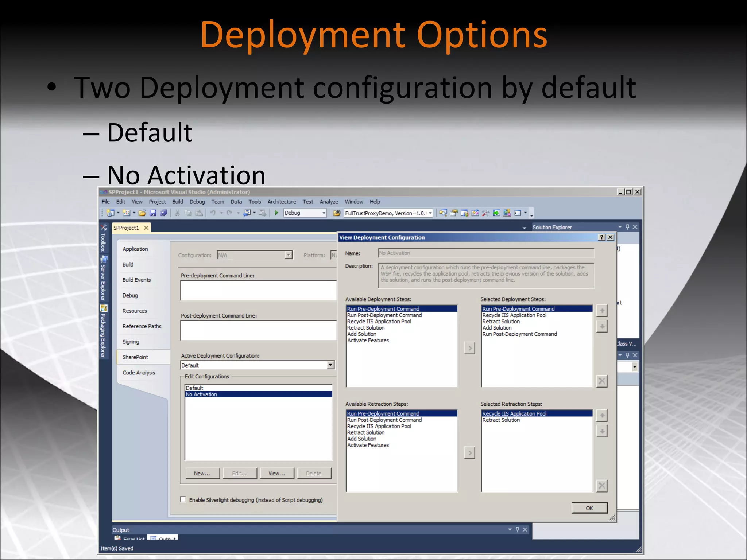Image resolution: width=747 pixels, height=560 pixels.
Task: Click the help question mark in dialog title
Action: [602, 237]
